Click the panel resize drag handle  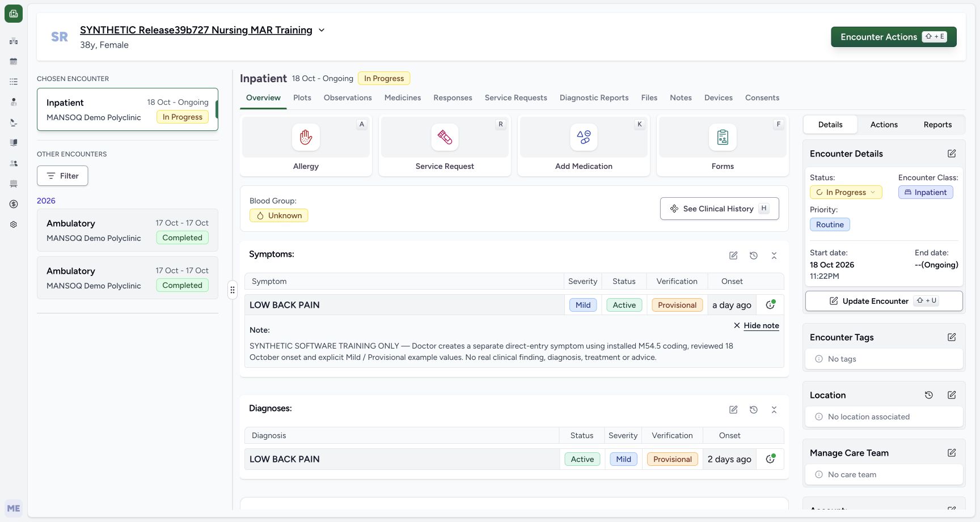click(x=233, y=290)
